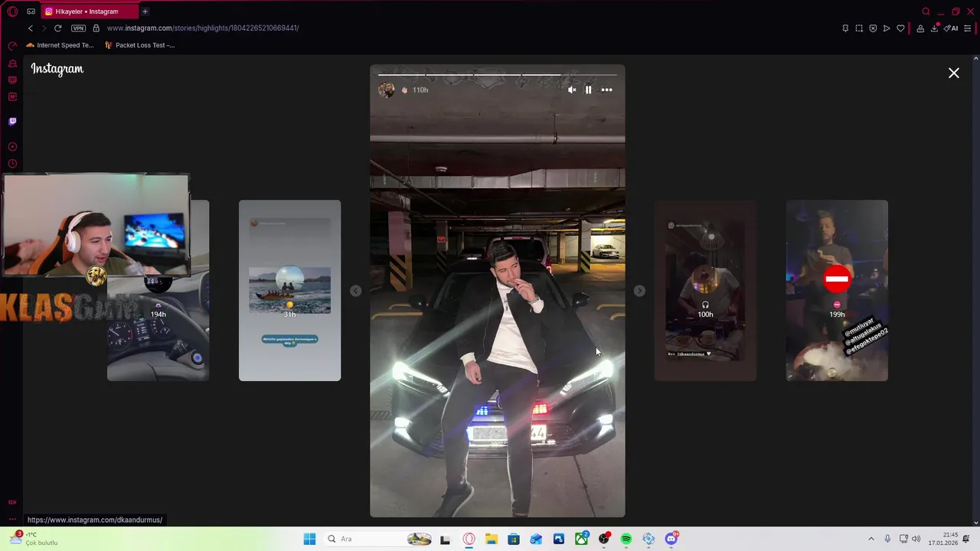Open the 100h story thumbnail
Image resolution: width=980 pixels, height=551 pixels.
[705, 291]
